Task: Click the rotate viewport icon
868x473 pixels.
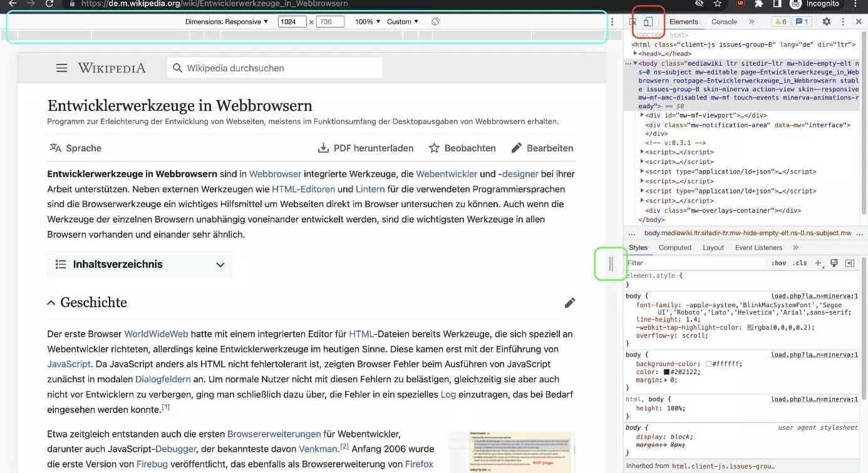Action: tap(435, 22)
